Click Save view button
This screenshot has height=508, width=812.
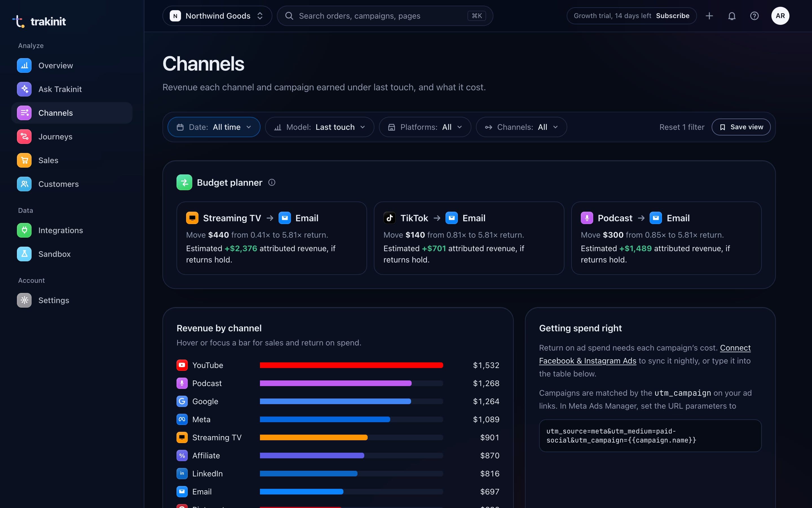pos(741,127)
